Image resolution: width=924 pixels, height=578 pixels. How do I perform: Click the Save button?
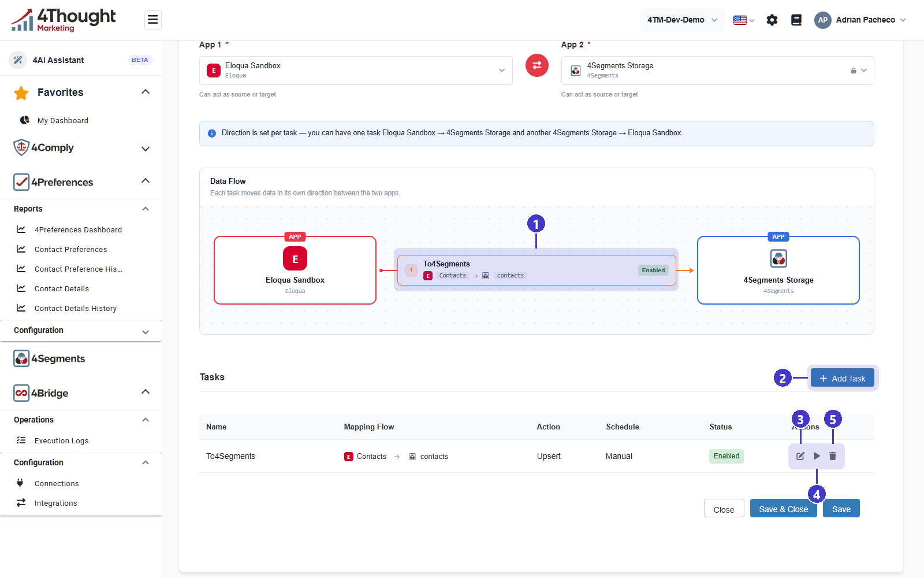(841, 509)
